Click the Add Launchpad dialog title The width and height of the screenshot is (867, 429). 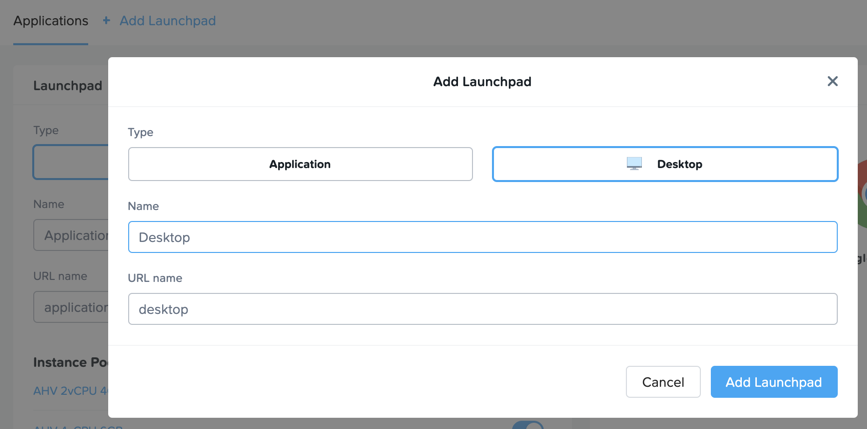[482, 82]
